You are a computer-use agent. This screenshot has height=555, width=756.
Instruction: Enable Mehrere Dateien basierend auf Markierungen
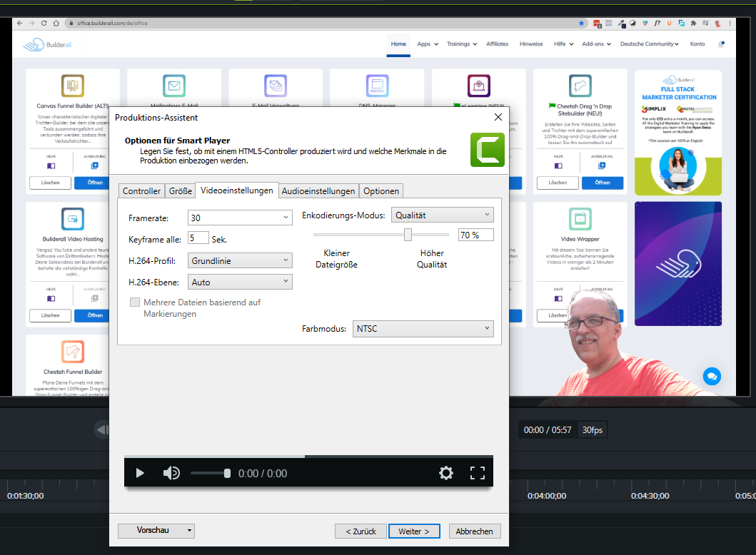pos(135,302)
